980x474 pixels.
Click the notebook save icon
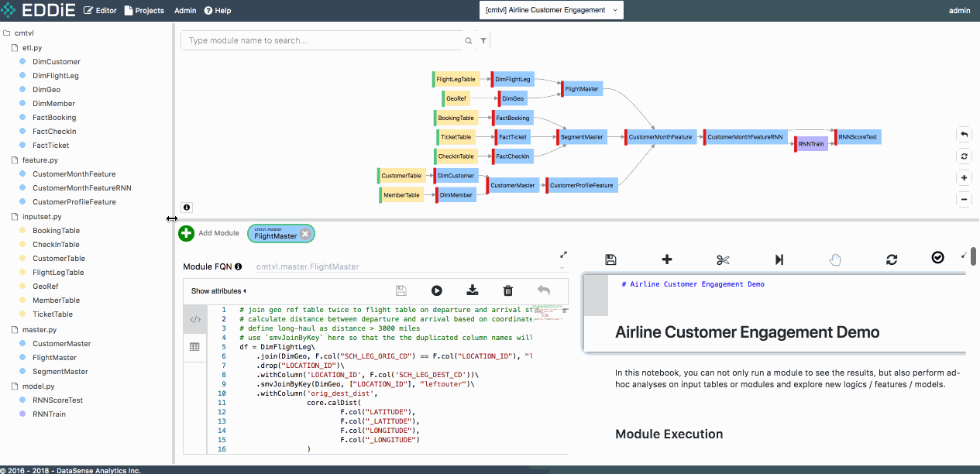coord(610,259)
